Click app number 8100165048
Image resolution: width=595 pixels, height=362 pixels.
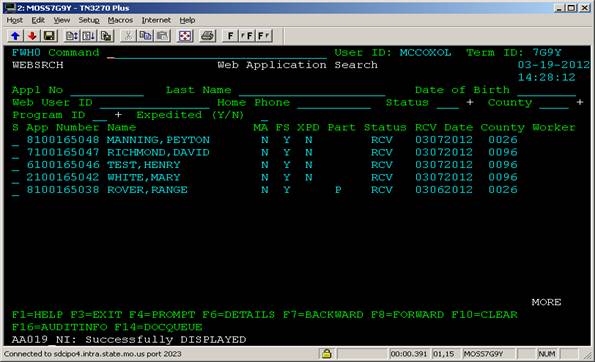pos(63,140)
